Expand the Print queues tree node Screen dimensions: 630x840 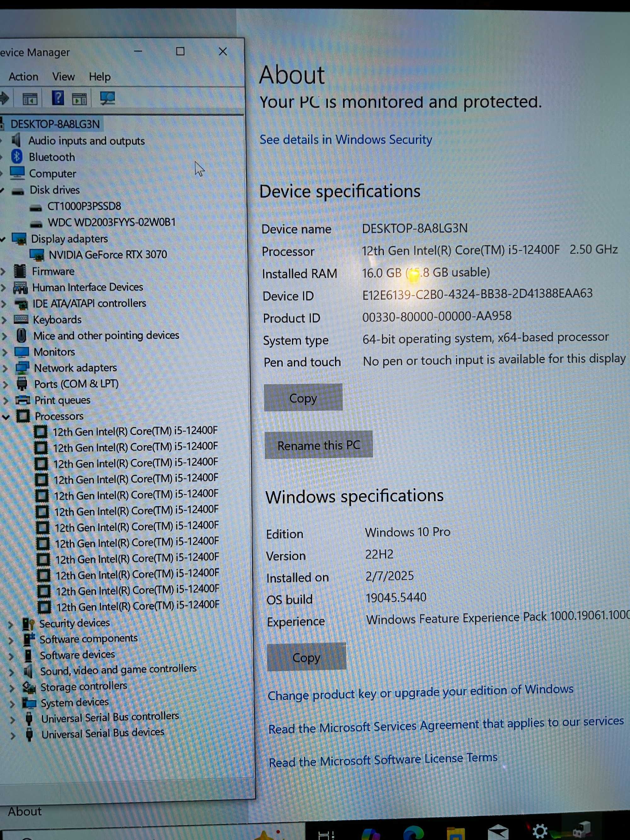(5, 400)
